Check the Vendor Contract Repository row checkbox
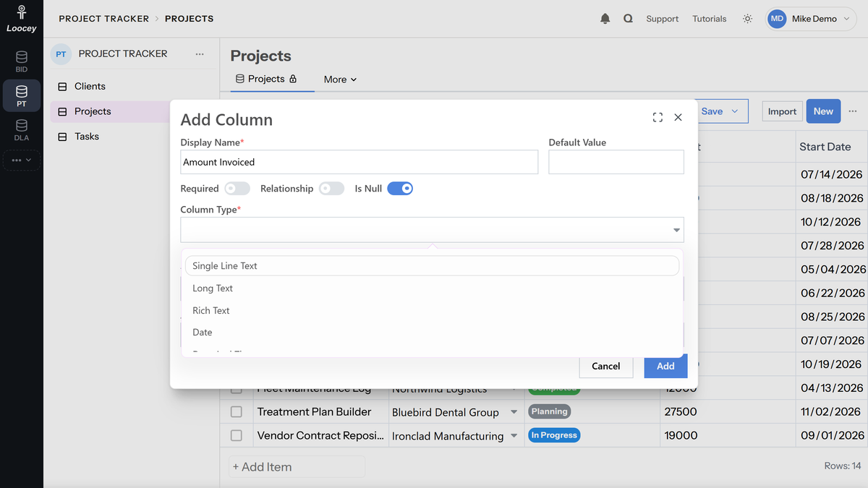Image resolution: width=868 pixels, height=488 pixels. 237,436
